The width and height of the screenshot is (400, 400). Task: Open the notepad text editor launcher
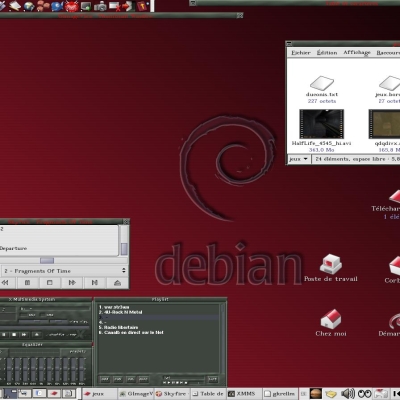[x=15, y=6]
